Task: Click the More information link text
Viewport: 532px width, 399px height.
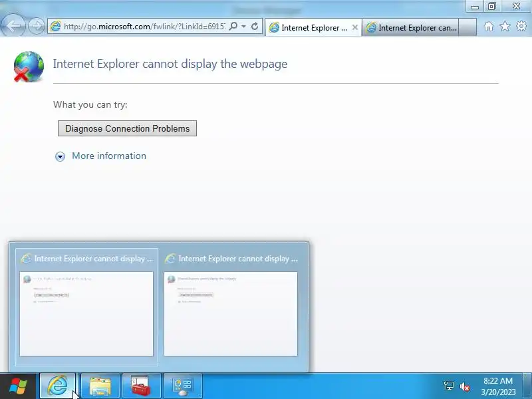Action: (109, 156)
